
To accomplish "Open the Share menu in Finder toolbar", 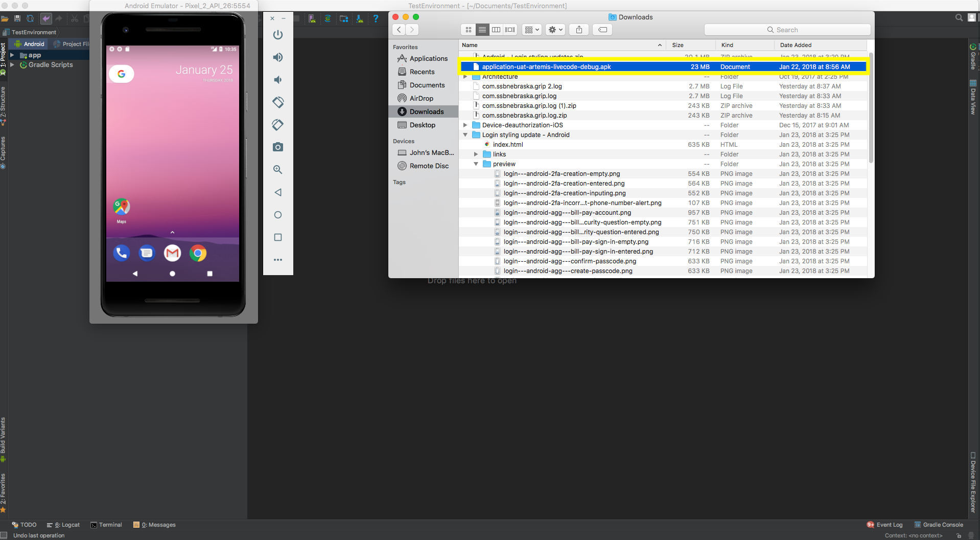I will tap(578, 29).
